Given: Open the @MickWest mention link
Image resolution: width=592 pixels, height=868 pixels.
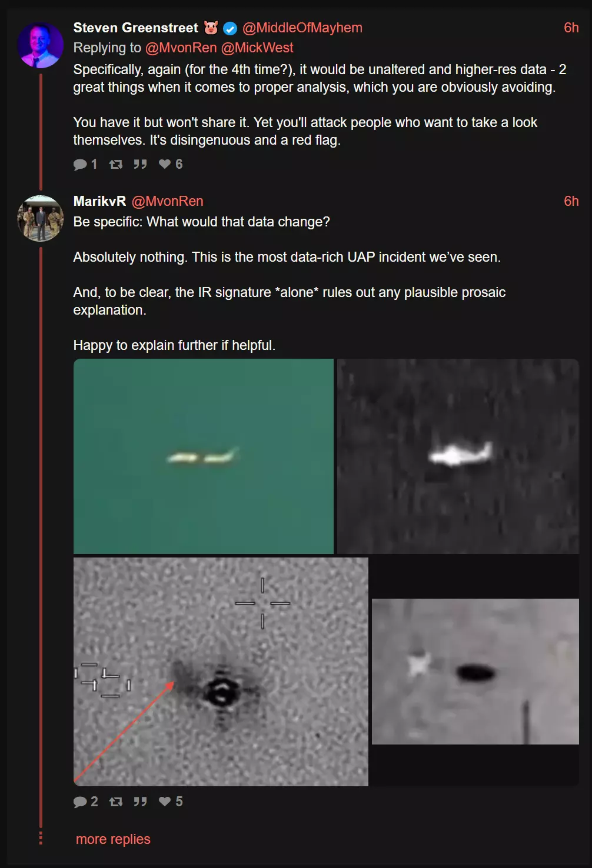Looking at the screenshot, I should tap(257, 48).
